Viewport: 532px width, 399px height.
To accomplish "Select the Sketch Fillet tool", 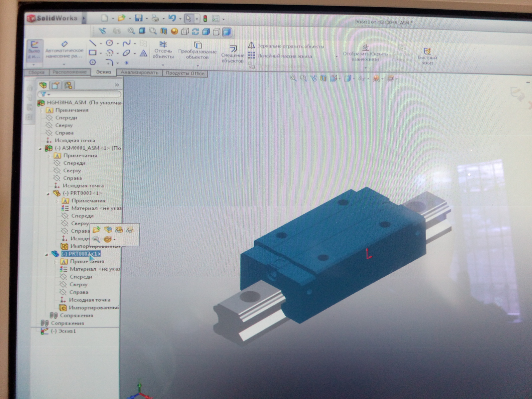I will click(109, 62).
